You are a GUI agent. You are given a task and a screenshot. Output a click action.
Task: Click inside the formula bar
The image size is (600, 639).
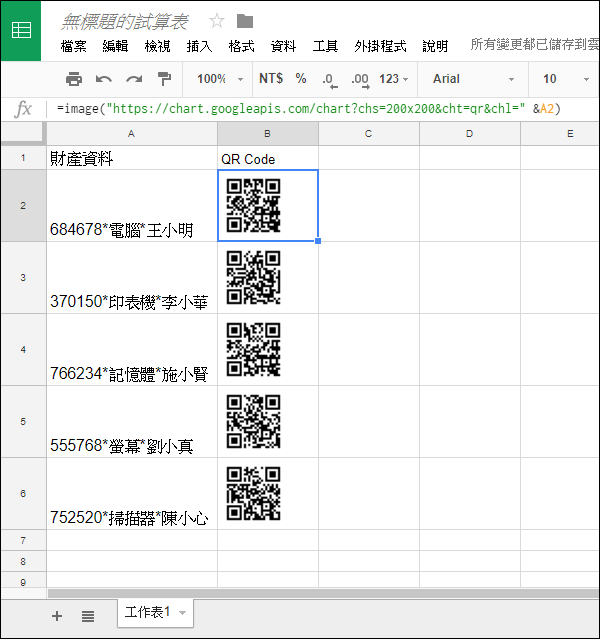tap(322, 109)
